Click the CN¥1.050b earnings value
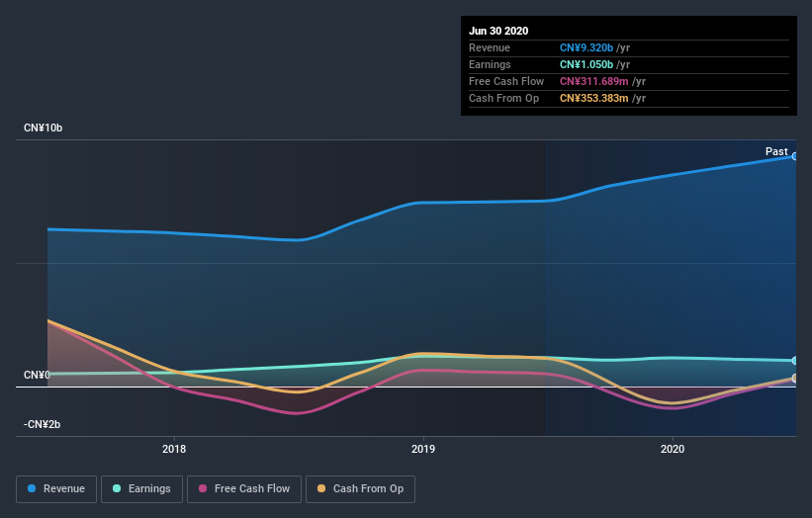812x518 pixels. click(x=586, y=64)
